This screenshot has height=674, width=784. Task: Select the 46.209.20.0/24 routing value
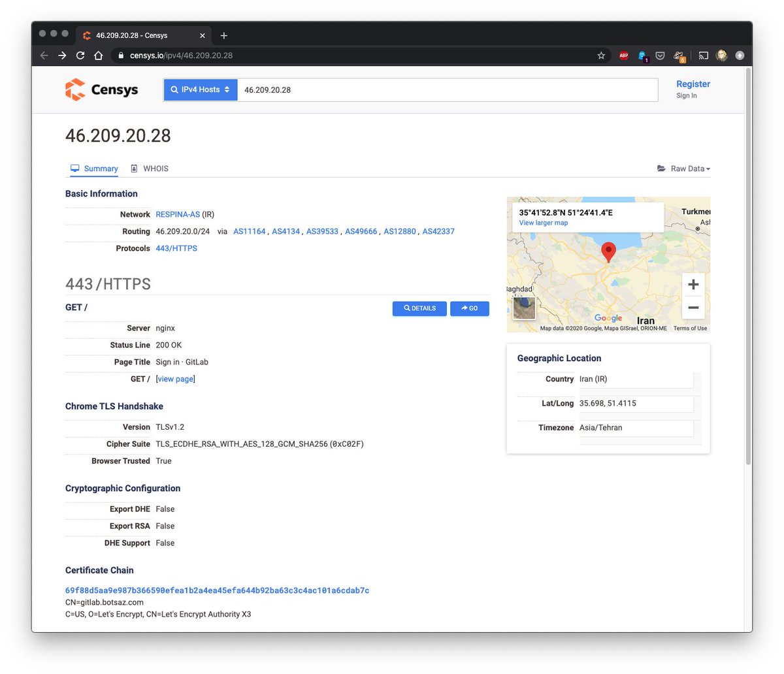point(183,231)
